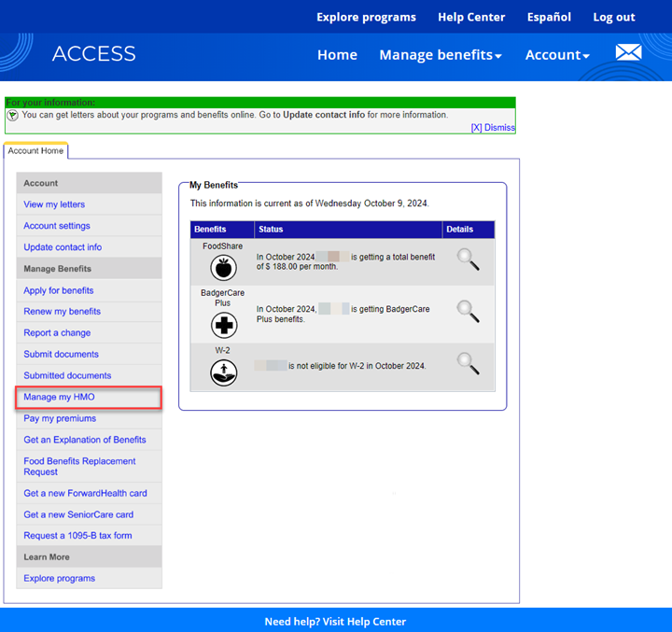Click Log out
Screen dimensions: 672x632
pos(613,17)
